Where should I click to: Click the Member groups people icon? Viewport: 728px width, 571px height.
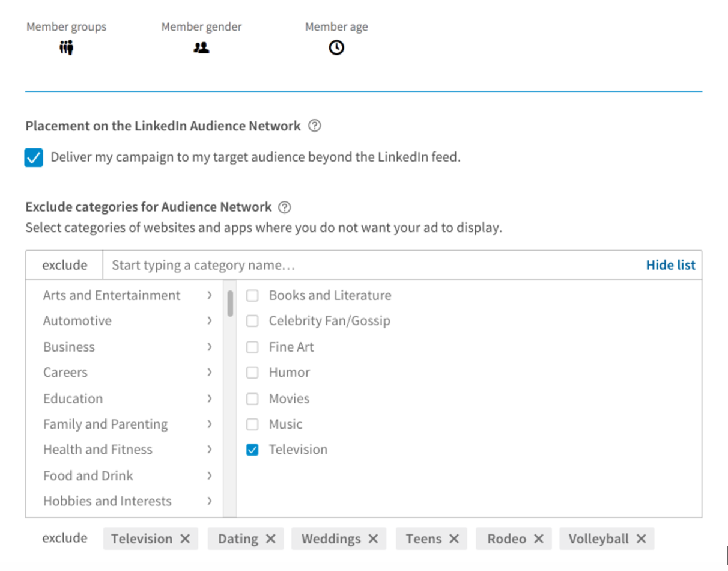[x=66, y=47]
